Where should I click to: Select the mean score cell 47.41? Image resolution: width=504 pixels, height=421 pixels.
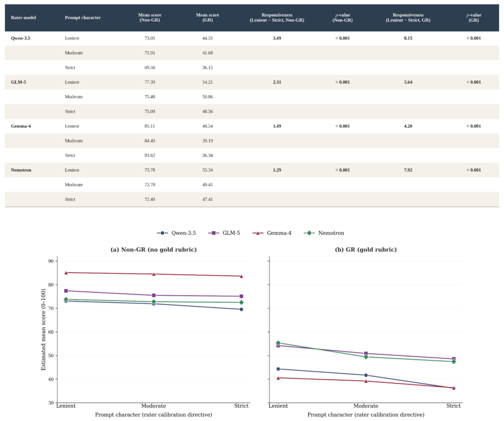(x=208, y=199)
